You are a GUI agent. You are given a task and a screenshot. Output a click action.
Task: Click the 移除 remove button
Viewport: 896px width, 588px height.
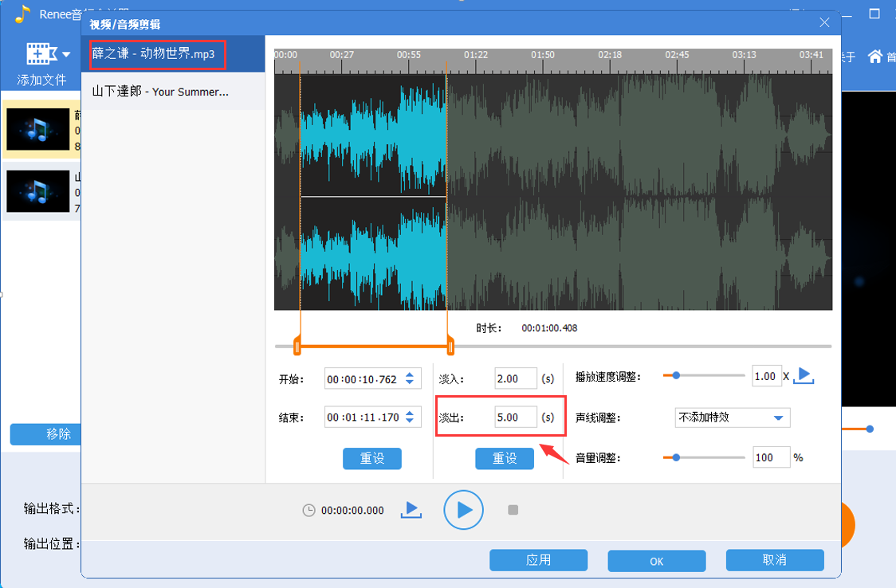[45, 434]
